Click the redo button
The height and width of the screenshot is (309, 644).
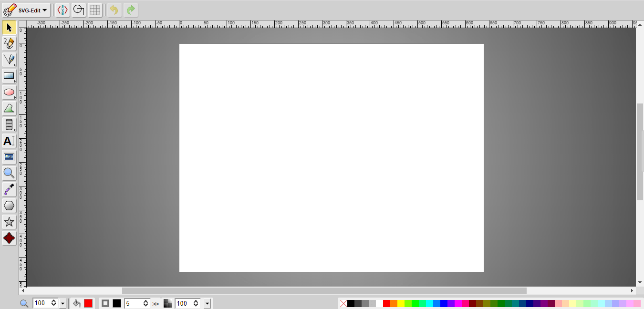point(131,10)
